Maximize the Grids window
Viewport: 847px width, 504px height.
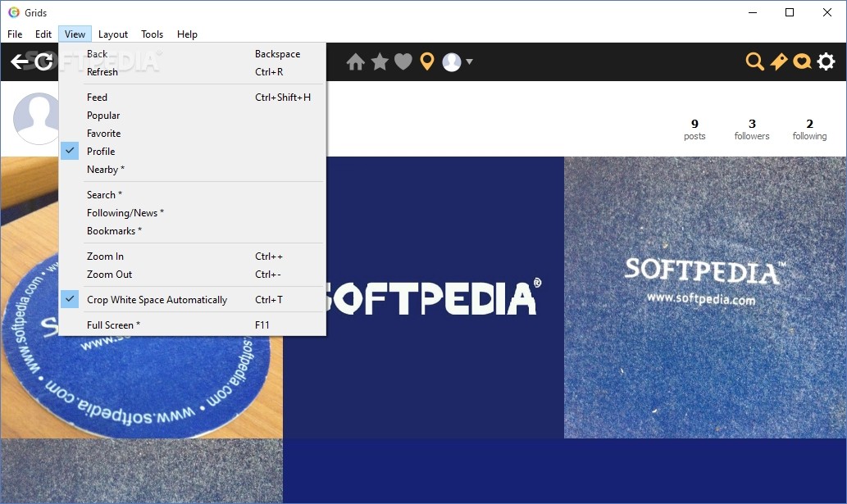790,12
